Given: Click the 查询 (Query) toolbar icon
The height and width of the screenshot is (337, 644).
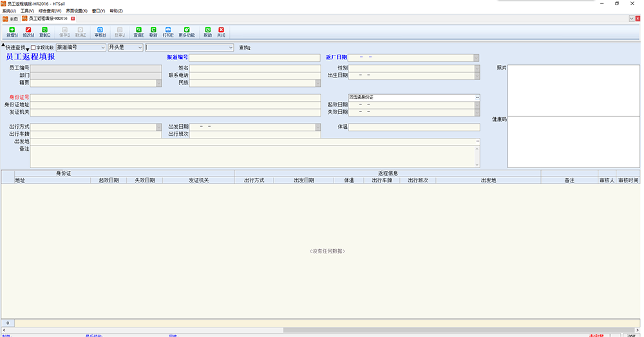Looking at the screenshot, I should point(138,32).
